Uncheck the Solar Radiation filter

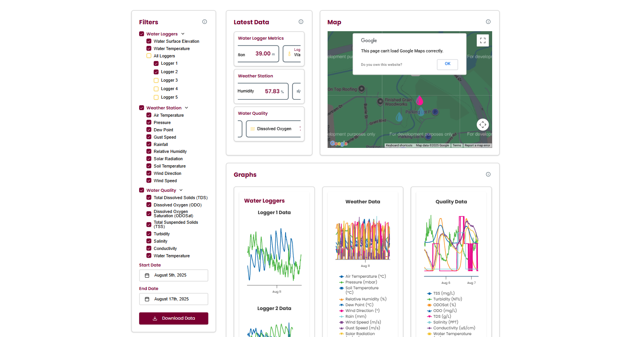point(149,159)
